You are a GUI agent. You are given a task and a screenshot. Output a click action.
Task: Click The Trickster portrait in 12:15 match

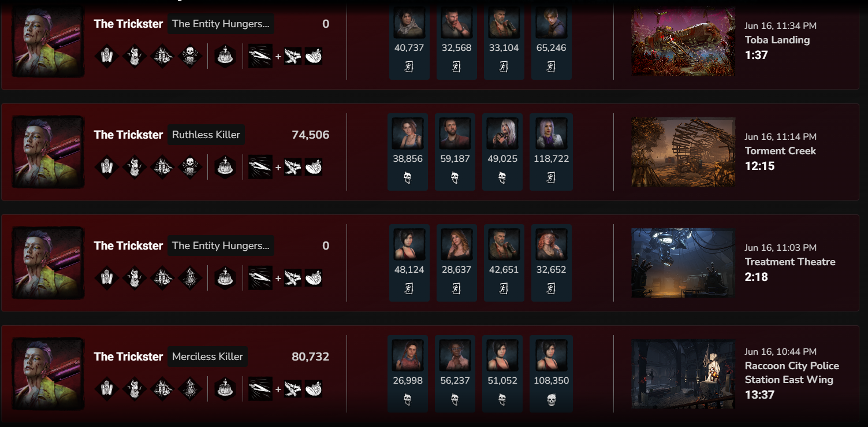pyautogui.click(x=49, y=152)
